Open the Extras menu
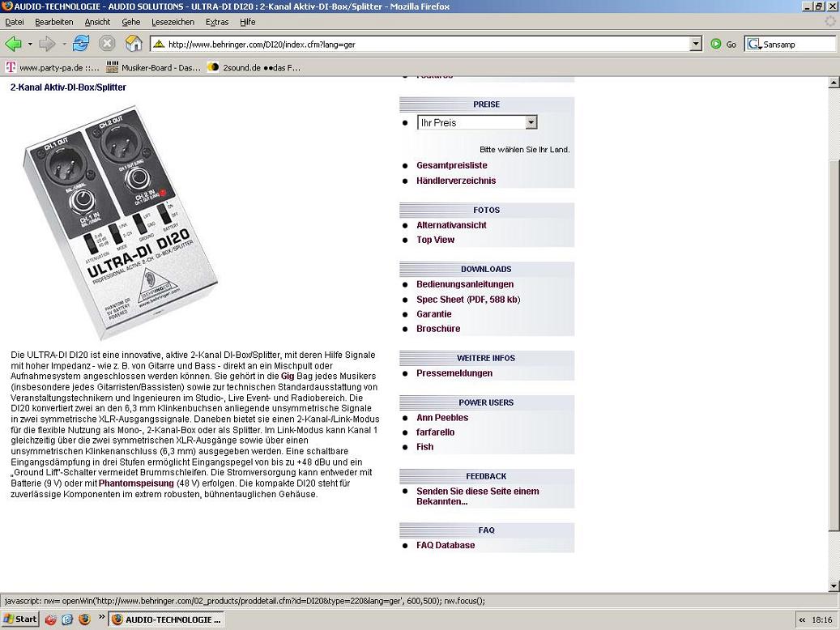840x630 pixels. coord(217,22)
